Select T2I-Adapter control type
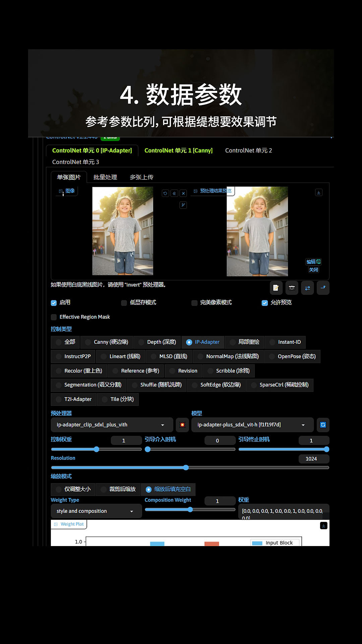The image size is (362, 644). click(74, 399)
